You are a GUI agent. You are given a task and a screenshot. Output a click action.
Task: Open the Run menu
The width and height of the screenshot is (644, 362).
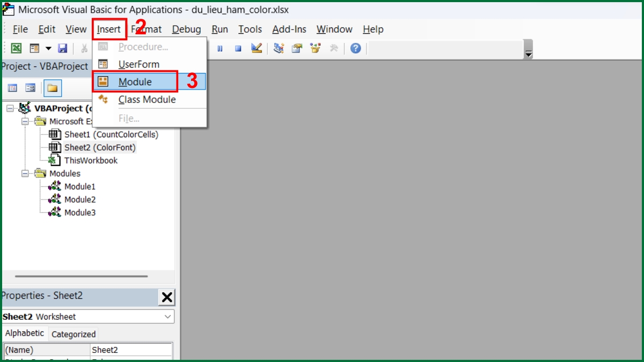(219, 29)
